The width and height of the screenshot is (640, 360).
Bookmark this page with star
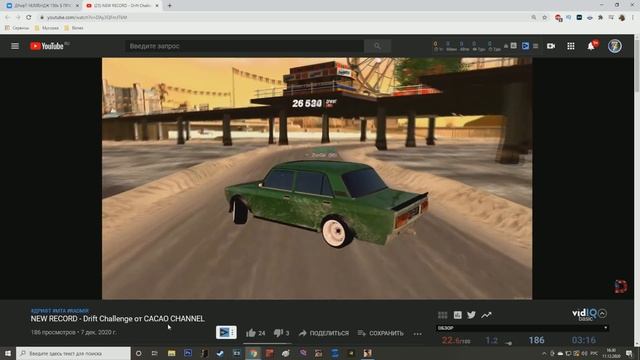click(x=544, y=18)
